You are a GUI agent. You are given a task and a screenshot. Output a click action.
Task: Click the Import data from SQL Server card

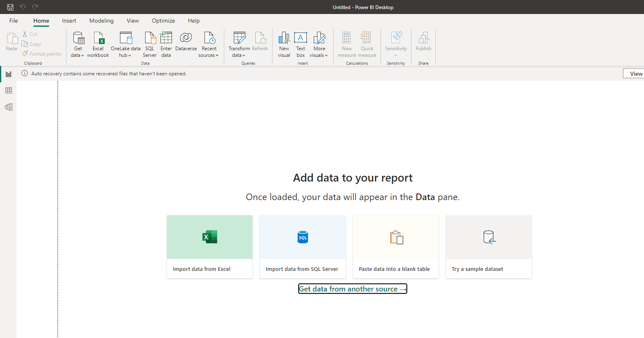coord(303,247)
